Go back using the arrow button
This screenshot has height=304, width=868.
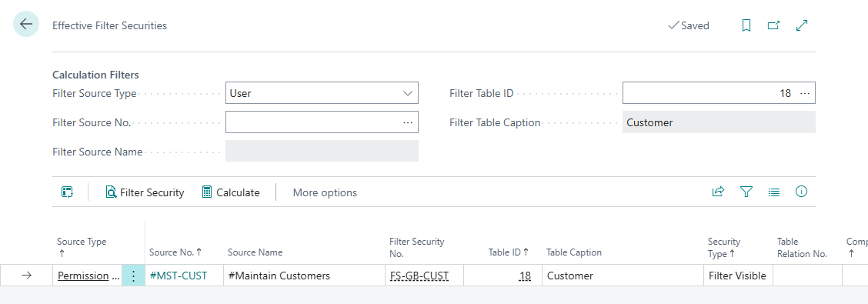[x=26, y=25]
